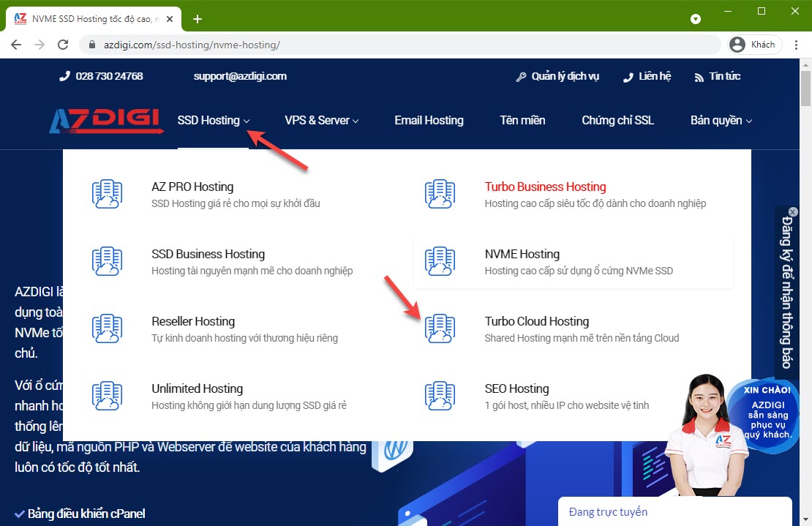The height and width of the screenshot is (526, 812).
Task: Click the support@azdigi.com email address
Action: point(240,76)
